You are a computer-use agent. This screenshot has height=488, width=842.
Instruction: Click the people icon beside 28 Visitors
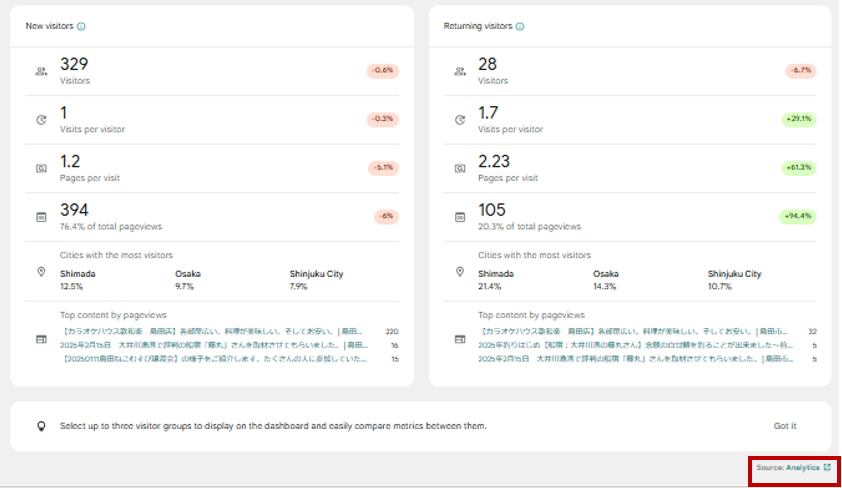coord(459,71)
